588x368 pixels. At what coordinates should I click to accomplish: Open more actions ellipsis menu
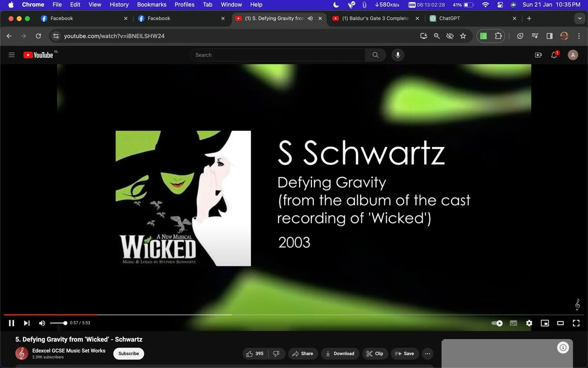tap(428, 353)
